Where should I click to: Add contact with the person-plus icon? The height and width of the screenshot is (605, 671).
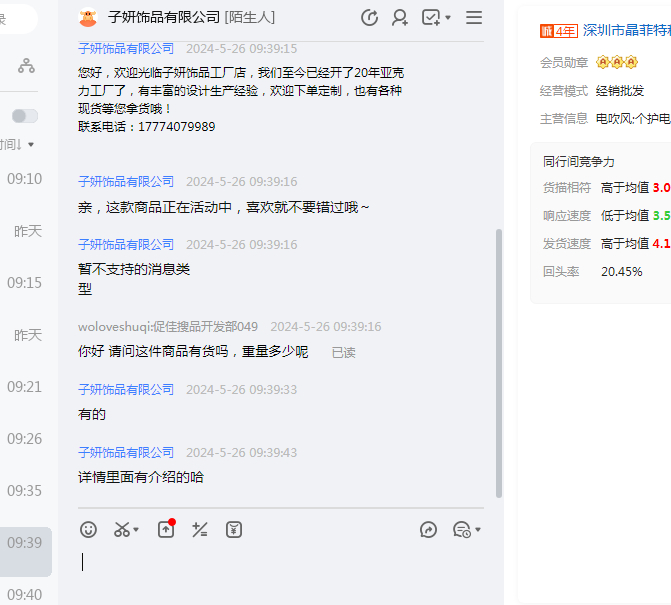point(400,18)
